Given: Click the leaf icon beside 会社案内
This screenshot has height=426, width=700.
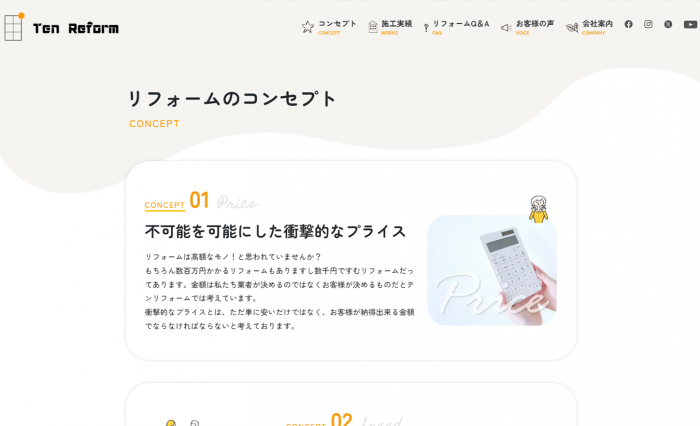Looking at the screenshot, I should 572,28.
